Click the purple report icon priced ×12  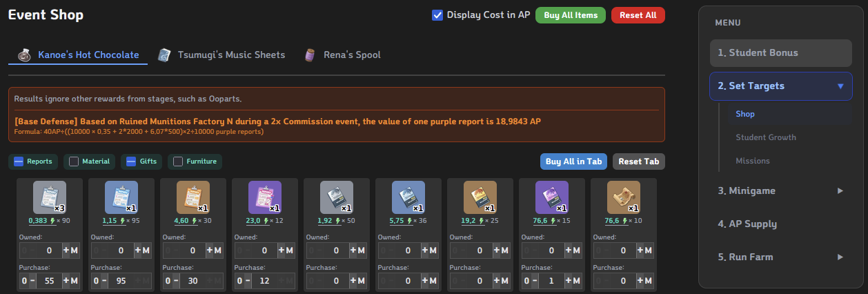pos(265,197)
